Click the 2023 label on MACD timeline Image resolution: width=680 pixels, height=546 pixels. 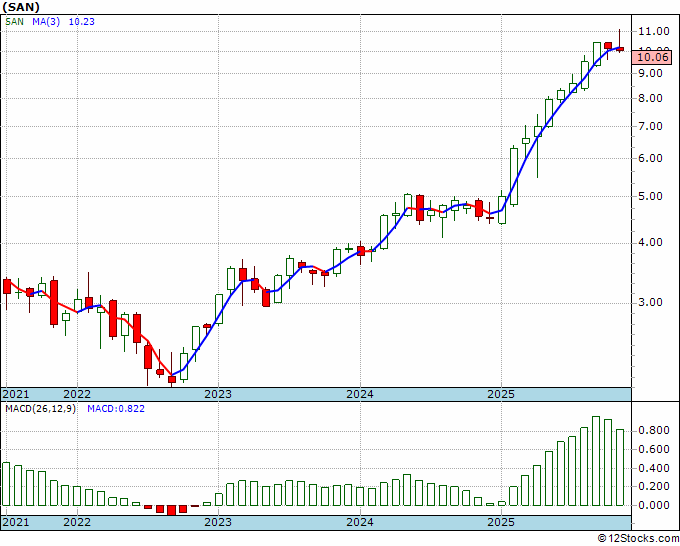click(218, 522)
